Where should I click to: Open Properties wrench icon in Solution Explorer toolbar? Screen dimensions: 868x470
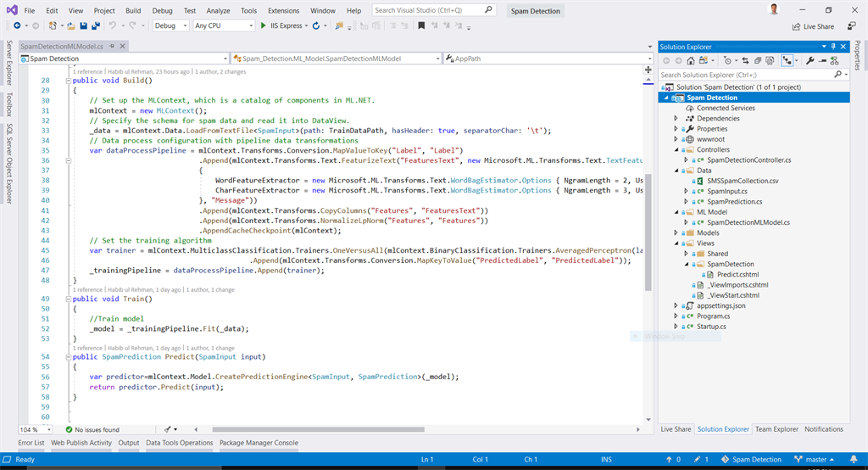click(810, 61)
